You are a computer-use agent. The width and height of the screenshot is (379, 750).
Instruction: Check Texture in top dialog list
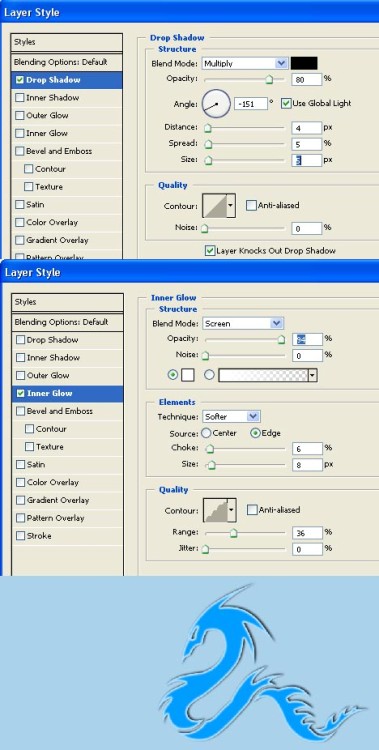coord(29,187)
